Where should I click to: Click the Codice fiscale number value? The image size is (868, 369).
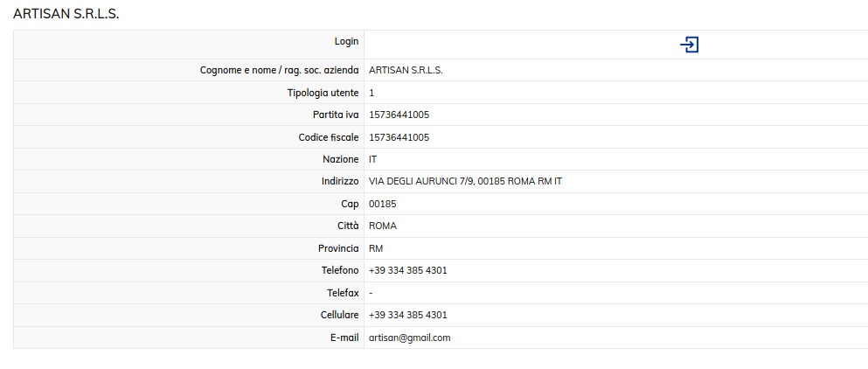coord(399,137)
